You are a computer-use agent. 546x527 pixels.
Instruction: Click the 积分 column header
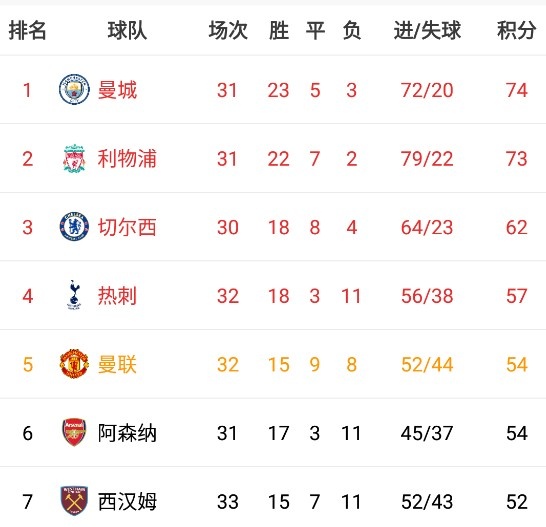point(516,30)
